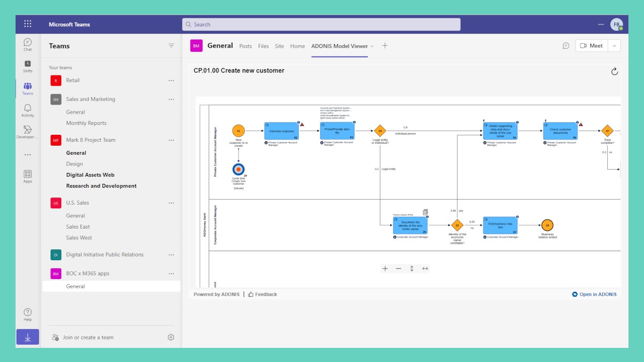The height and width of the screenshot is (362, 644).
Task: Switch to the Files tab
Action: 264,46
